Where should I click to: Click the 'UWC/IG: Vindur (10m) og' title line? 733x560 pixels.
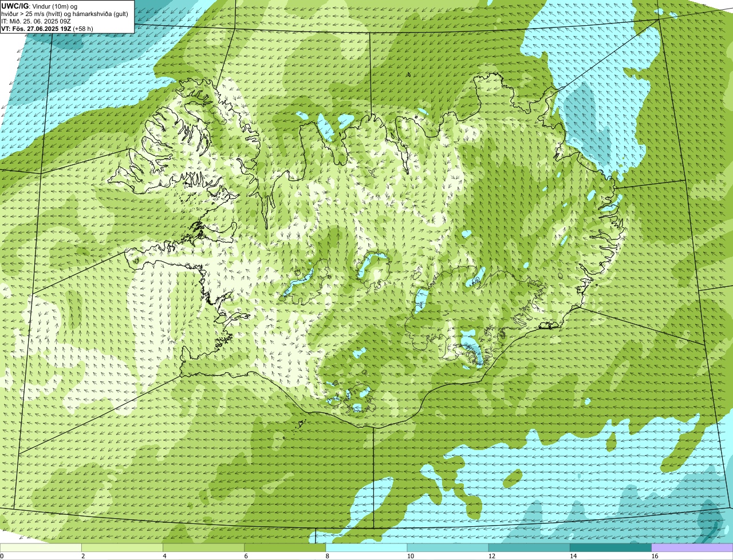[x=39, y=6]
